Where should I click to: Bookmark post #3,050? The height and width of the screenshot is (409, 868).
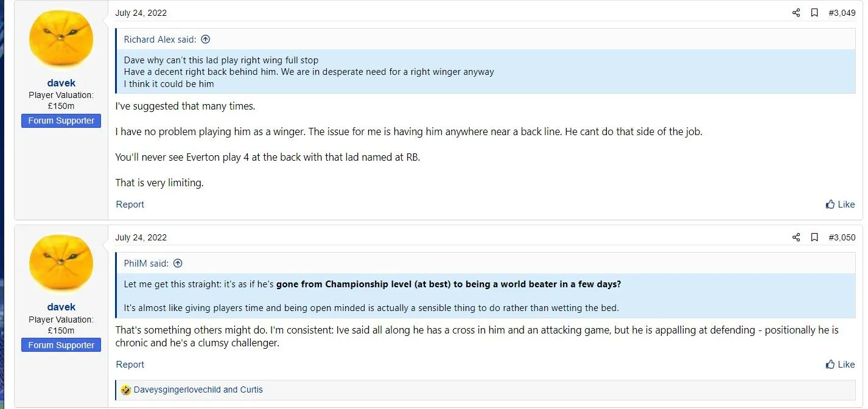(x=814, y=237)
